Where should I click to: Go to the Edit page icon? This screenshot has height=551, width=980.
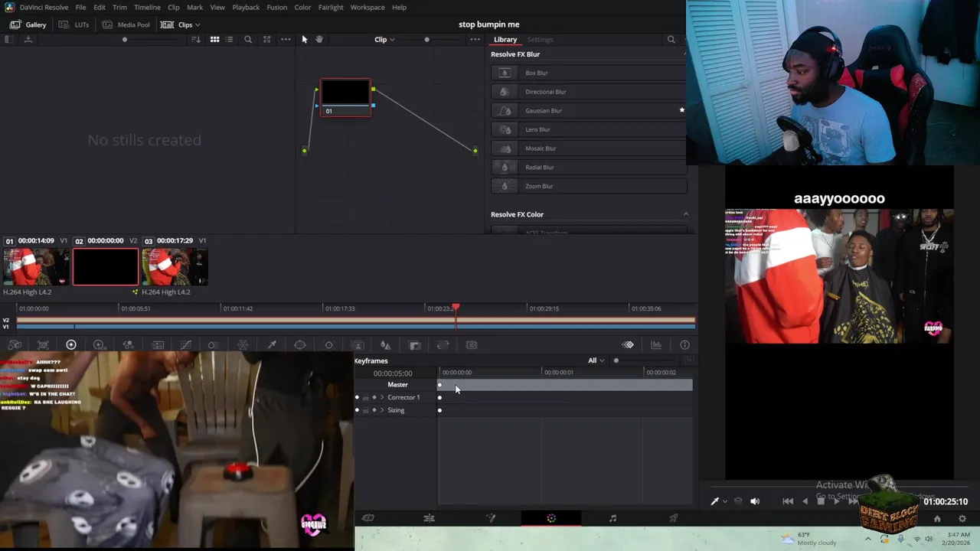(429, 518)
